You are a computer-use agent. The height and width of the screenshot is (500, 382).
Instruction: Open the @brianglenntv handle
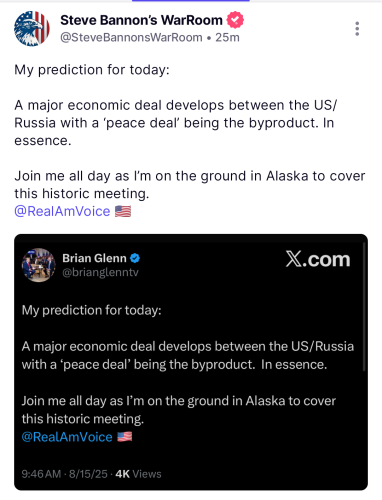coord(100,272)
